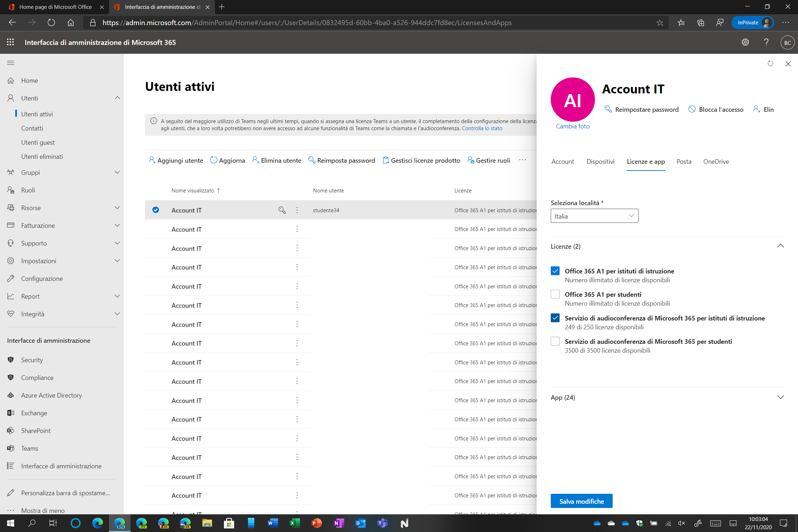
Task: Open Windows Start menu
Action: [11, 523]
